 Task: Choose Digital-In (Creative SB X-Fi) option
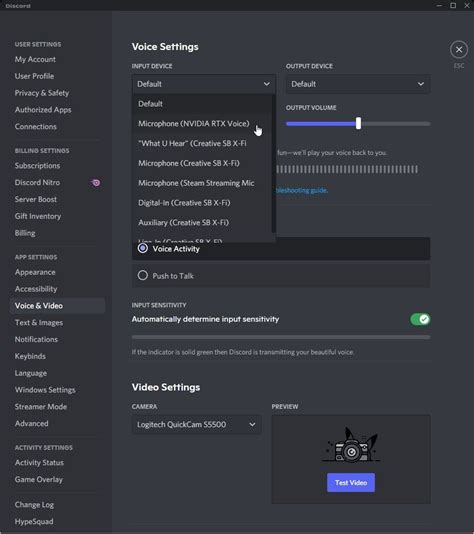point(202,203)
